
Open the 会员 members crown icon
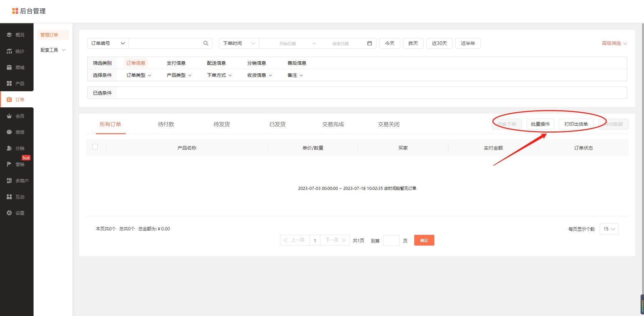click(x=9, y=116)
